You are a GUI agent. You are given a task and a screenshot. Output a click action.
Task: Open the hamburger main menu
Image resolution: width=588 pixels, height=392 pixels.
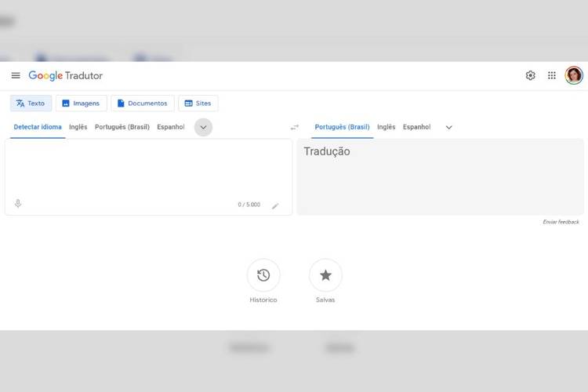pyautogui.click(x=16, y=75)
